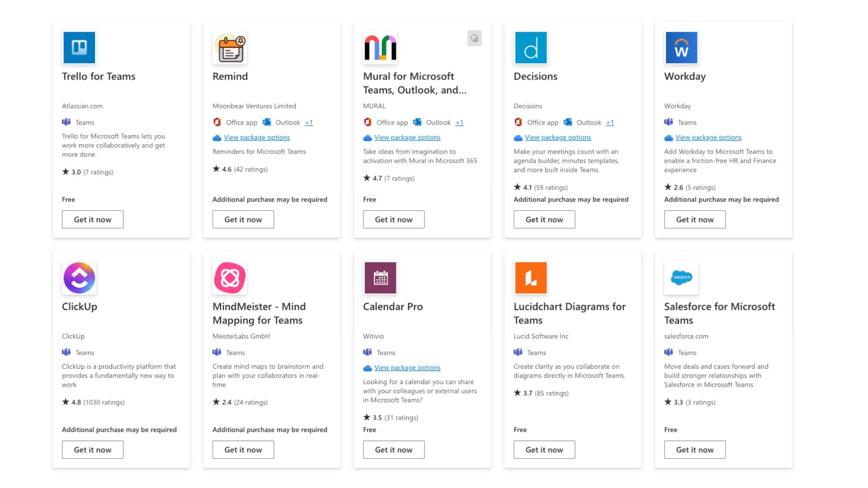Click the 3.5 (31 ratings) Calendar Pro rating
This screenshot has width=868, height=488.
[391, 418]
